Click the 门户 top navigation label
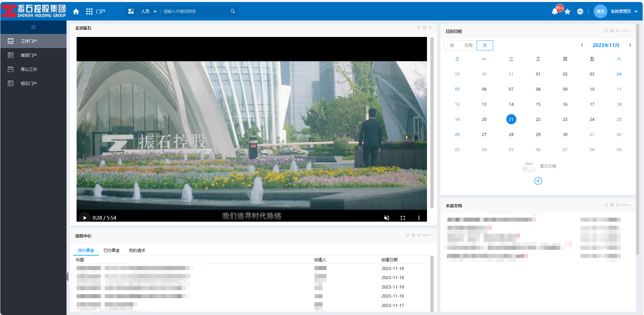The image size is (644, 315). tap(101, 11)
